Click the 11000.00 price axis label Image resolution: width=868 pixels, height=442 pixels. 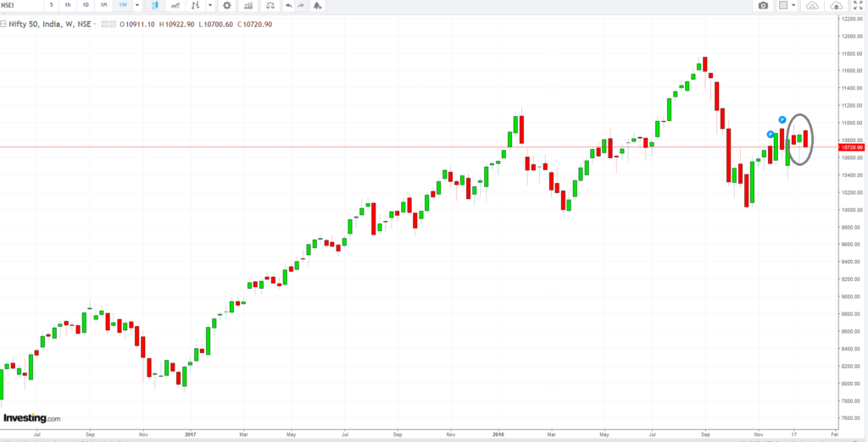[x=853, y=123]
